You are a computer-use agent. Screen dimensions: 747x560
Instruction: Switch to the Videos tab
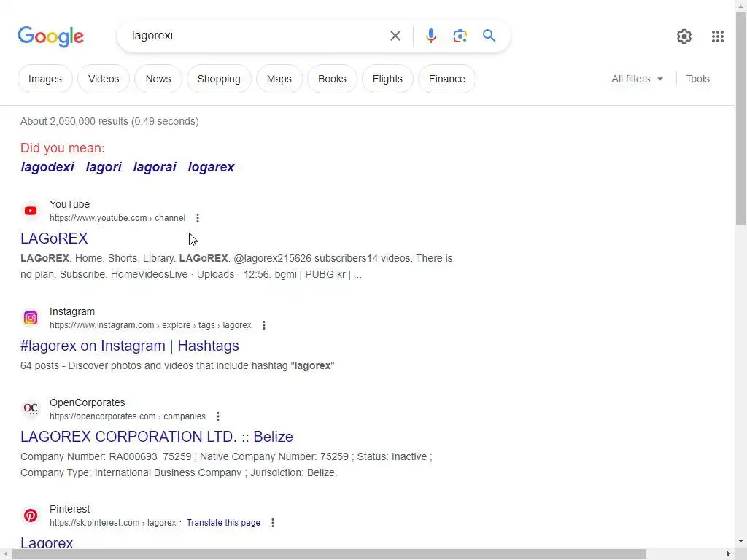click(x=104, y=79)
